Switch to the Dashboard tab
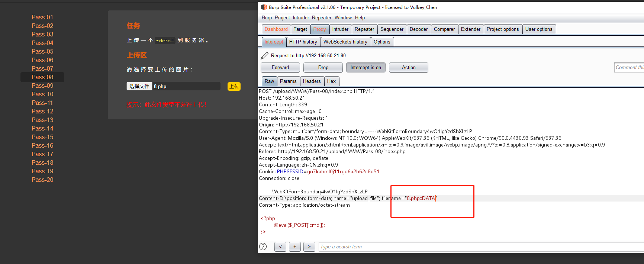Image resolution: width=644 pixels, height=264 pixels. point(276,29)
